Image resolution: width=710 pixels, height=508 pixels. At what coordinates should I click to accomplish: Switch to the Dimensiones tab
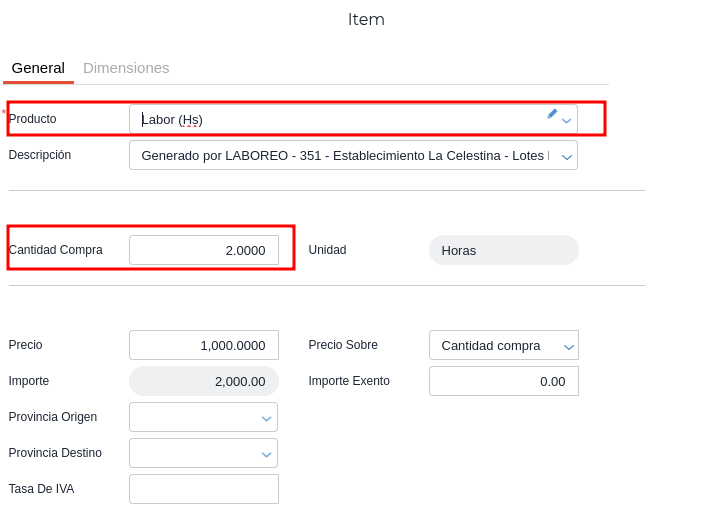126,68
